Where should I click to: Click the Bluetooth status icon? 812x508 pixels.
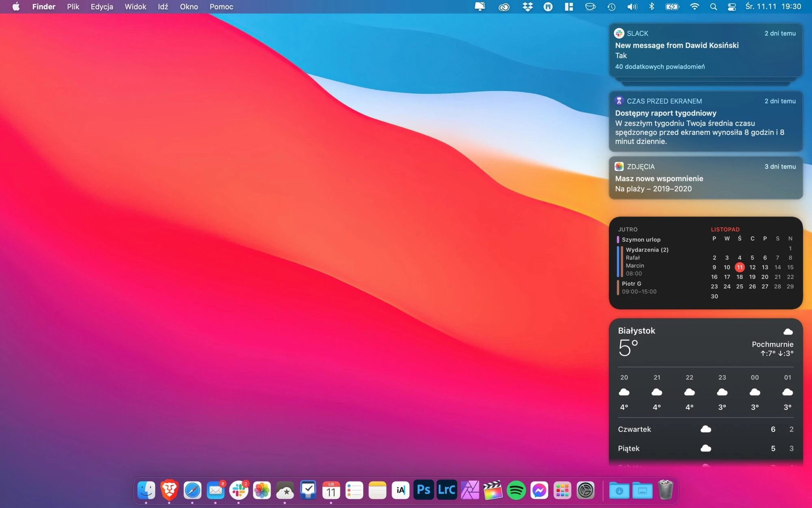pyautogui.click(x=652, y=7)
